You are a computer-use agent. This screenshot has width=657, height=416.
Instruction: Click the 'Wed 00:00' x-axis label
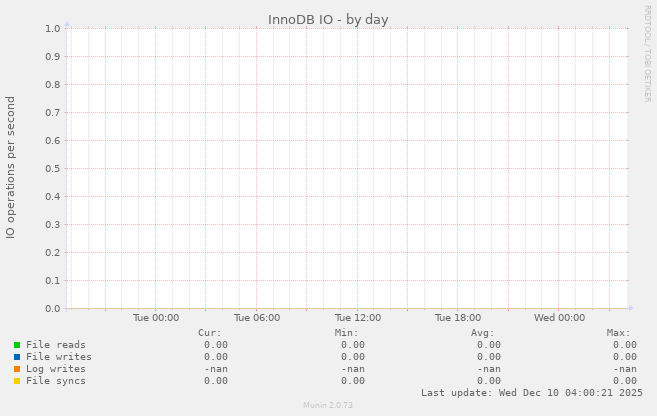click(559, 318)
